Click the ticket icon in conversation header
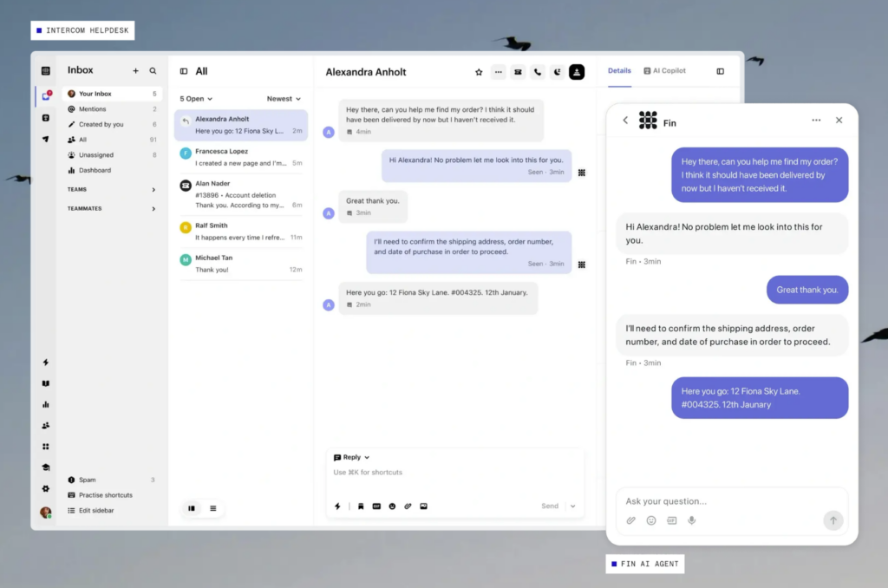 (x=518, y=72)
